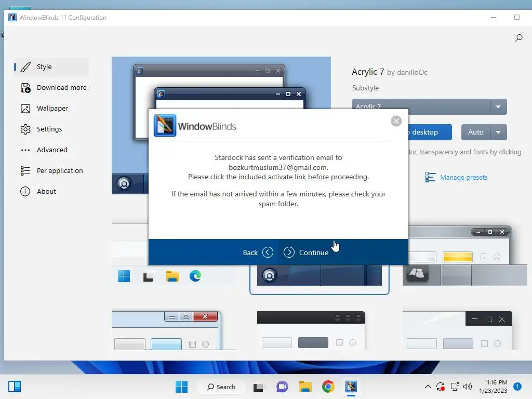Click the volume speaker tray icon
Viewport: 532px width, 399px height.
tap(468, 387)
